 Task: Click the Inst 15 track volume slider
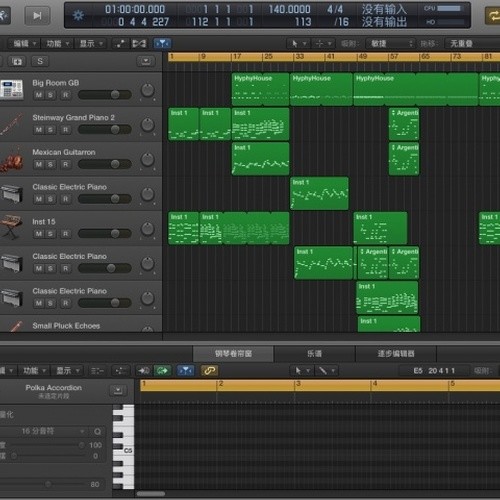(x=105, y=233)
